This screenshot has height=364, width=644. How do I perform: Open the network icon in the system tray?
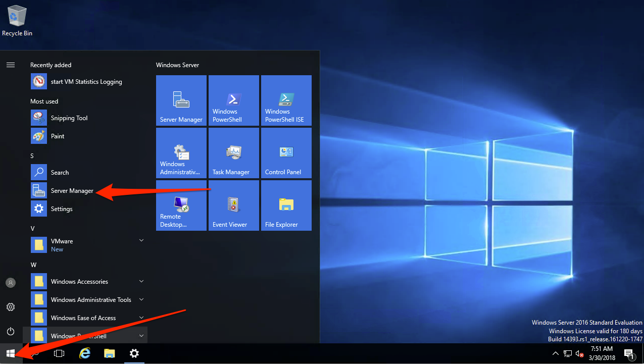pos(568,353)
